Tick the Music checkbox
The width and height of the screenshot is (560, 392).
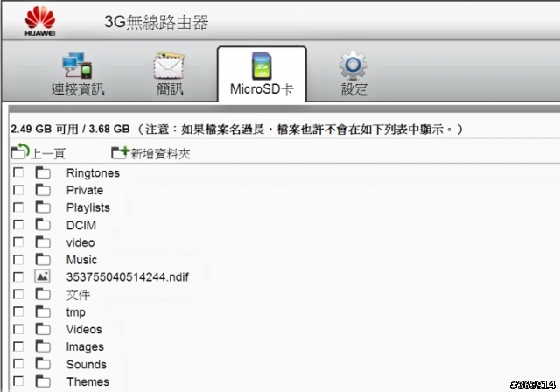pos(18,260)
